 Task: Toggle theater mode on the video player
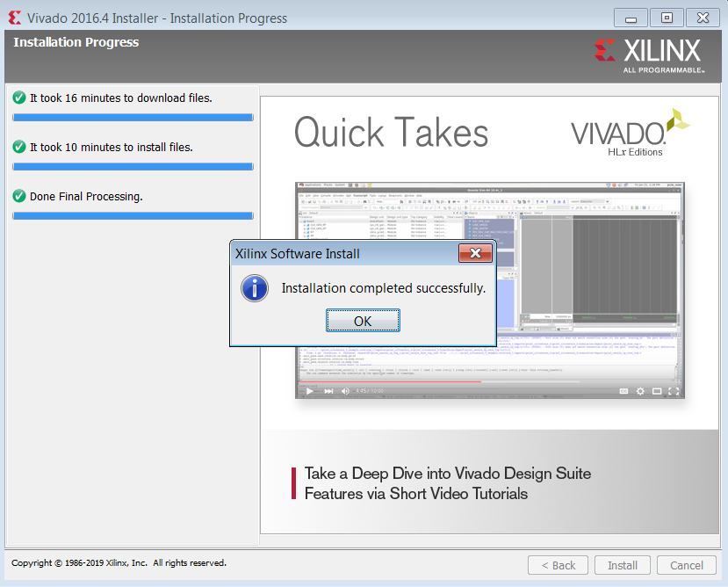coord(657,391)
